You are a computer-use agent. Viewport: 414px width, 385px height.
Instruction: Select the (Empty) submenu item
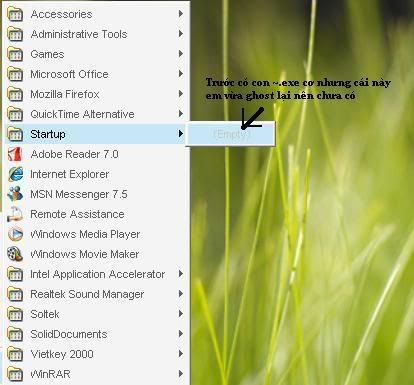pos(231,134)
